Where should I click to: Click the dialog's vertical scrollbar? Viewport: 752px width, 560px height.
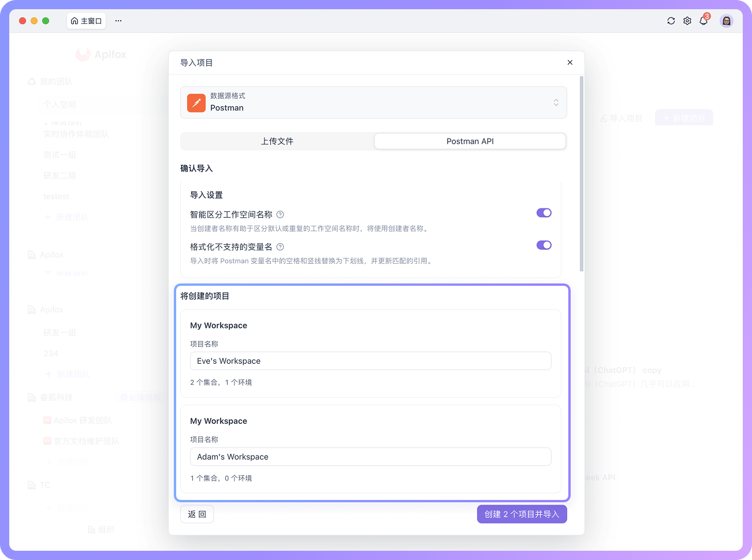582,173
